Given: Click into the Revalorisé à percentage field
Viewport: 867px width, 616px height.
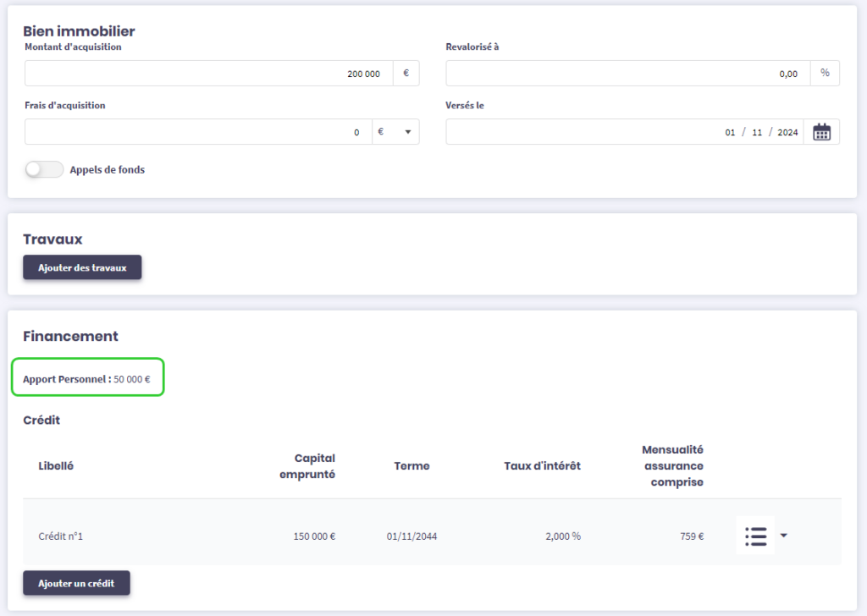Looking at the screenshot, I should click(627, 74).
